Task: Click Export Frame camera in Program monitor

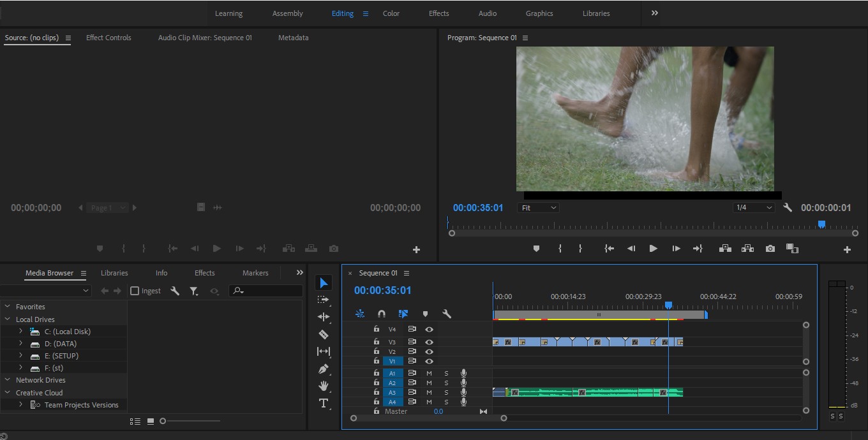Action: coord(770,249)
